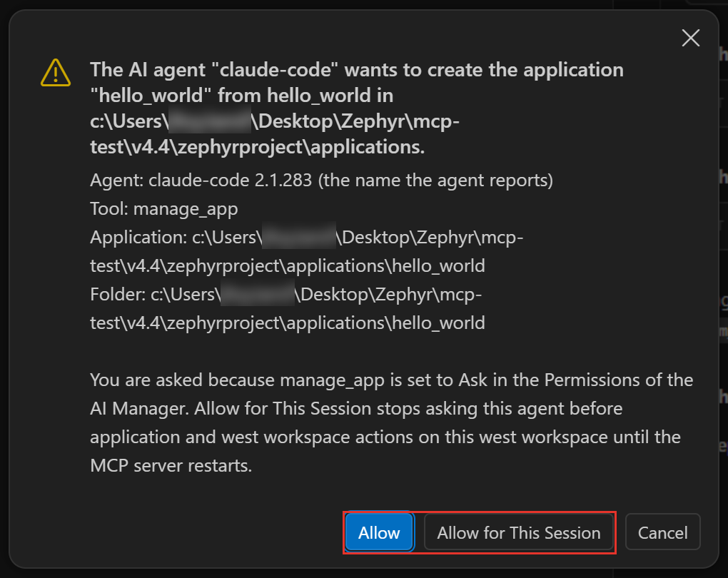
Task: Click the Application path line
Action: coord(306,251)
